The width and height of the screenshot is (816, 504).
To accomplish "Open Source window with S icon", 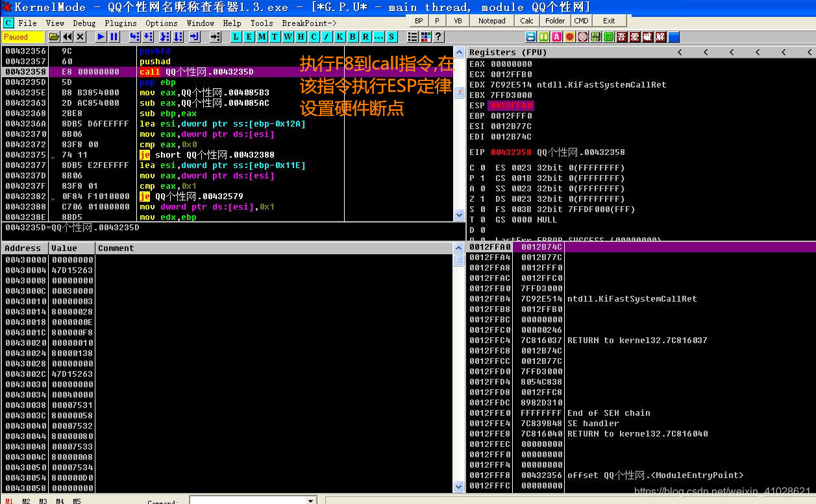I will click(x=391, y=37).
